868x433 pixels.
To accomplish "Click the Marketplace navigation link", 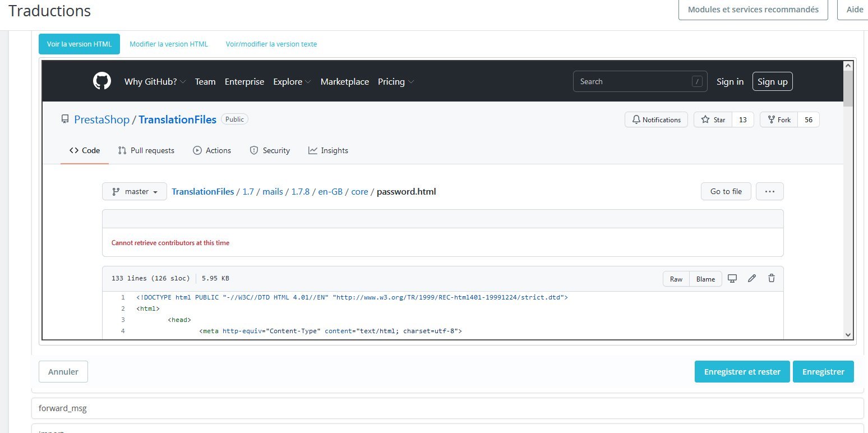I will [345, 82].
